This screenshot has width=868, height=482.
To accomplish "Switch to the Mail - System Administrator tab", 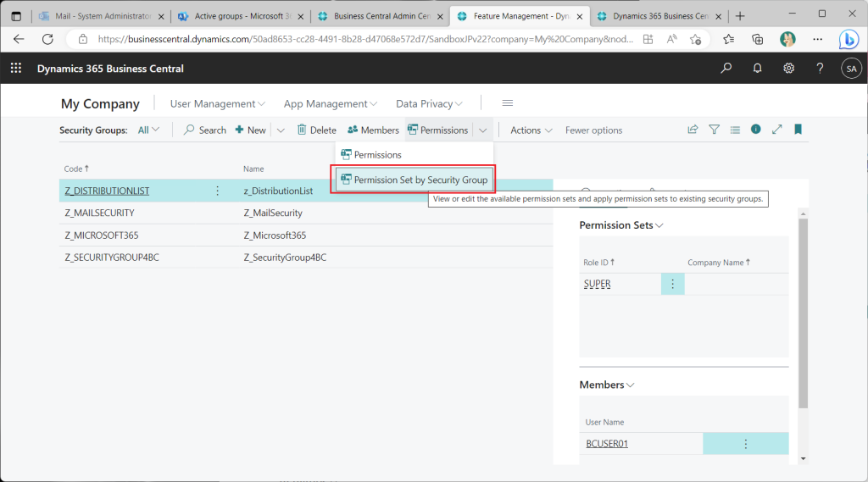I will [x=103, y=16].
